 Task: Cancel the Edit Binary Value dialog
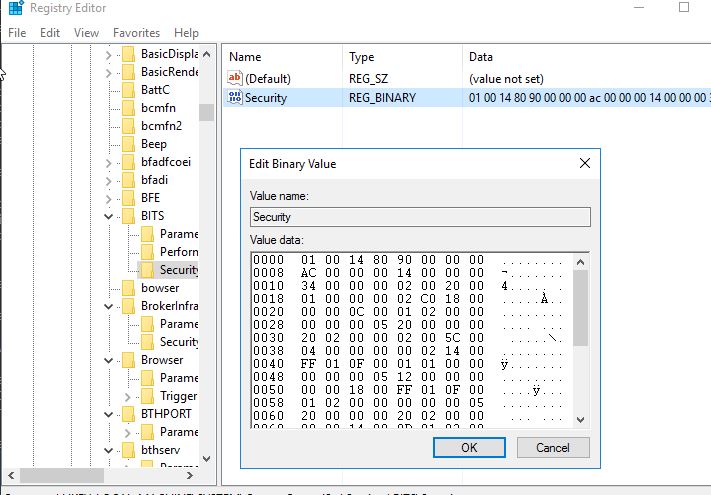coord(553,448)
